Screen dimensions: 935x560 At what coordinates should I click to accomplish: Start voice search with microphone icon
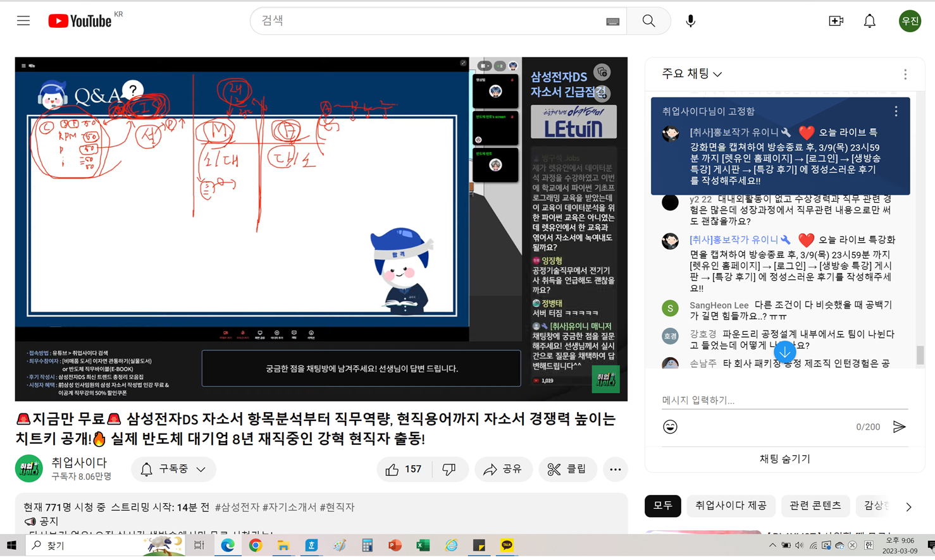(x=690, y=21)
